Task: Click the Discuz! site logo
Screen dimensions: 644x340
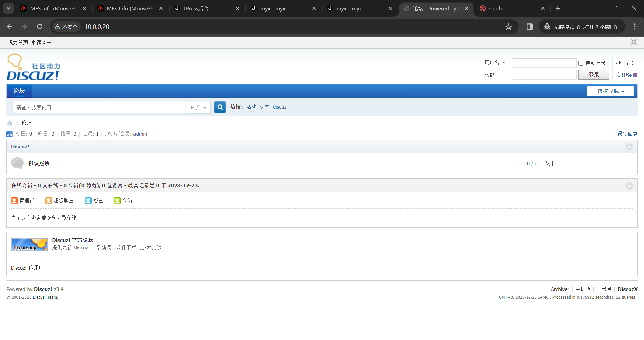Action: [x=34, y=67]
